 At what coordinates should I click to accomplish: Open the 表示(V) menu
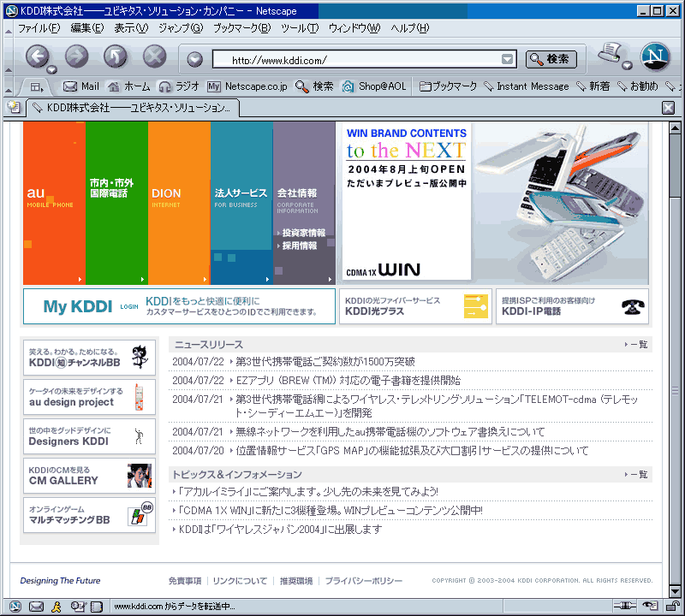131,28
